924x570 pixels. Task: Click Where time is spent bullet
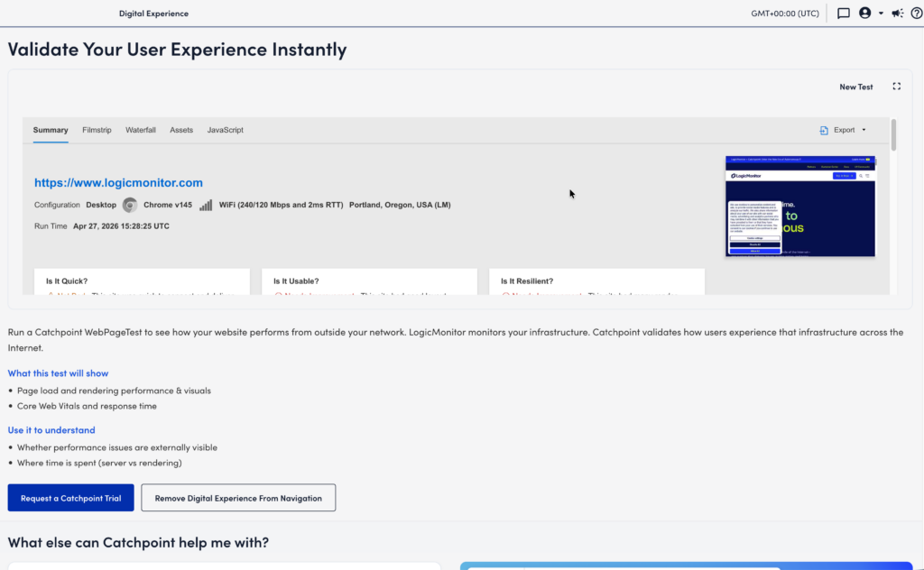[99, 463]
